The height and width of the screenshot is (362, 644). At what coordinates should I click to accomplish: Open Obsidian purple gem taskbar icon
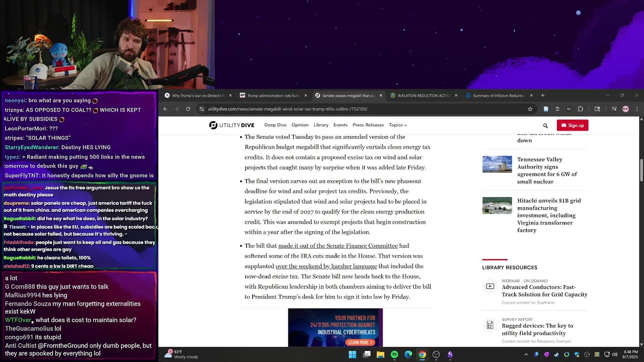[x=450, y=354]
